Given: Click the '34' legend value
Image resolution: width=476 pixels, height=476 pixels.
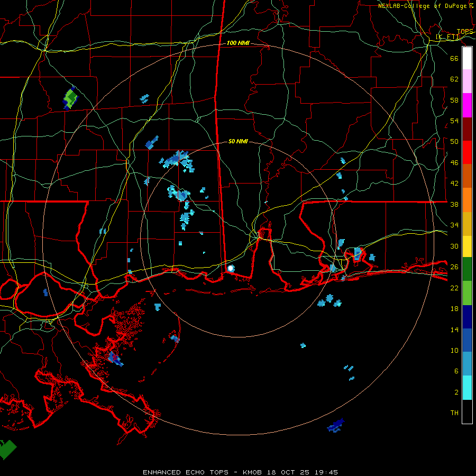Looking at the screenshot, I should coord(454,225).
